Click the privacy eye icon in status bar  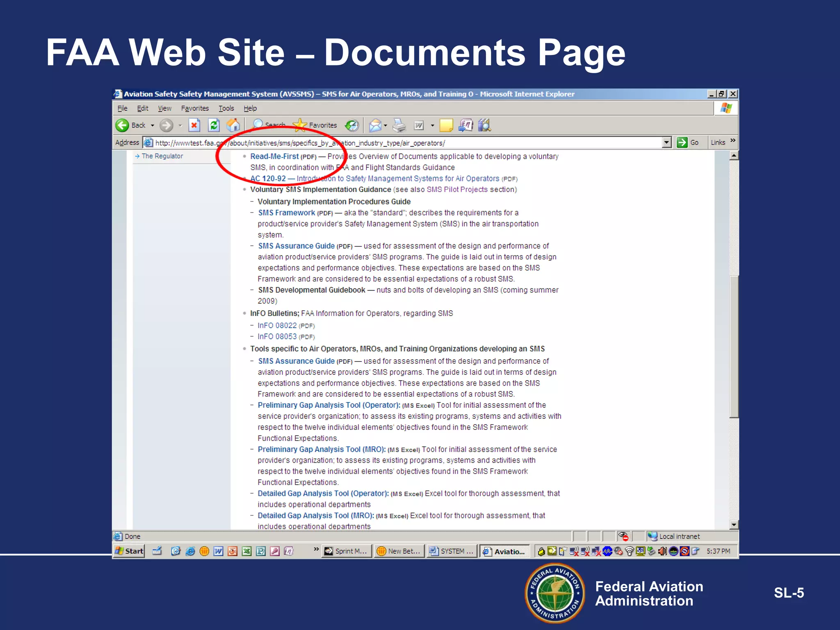click(623, 536)
